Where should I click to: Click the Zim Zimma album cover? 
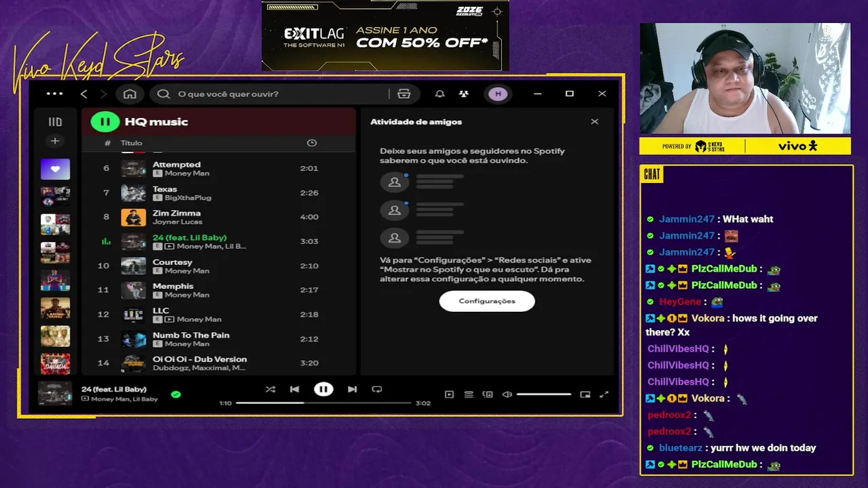click(x=133, y=217)
